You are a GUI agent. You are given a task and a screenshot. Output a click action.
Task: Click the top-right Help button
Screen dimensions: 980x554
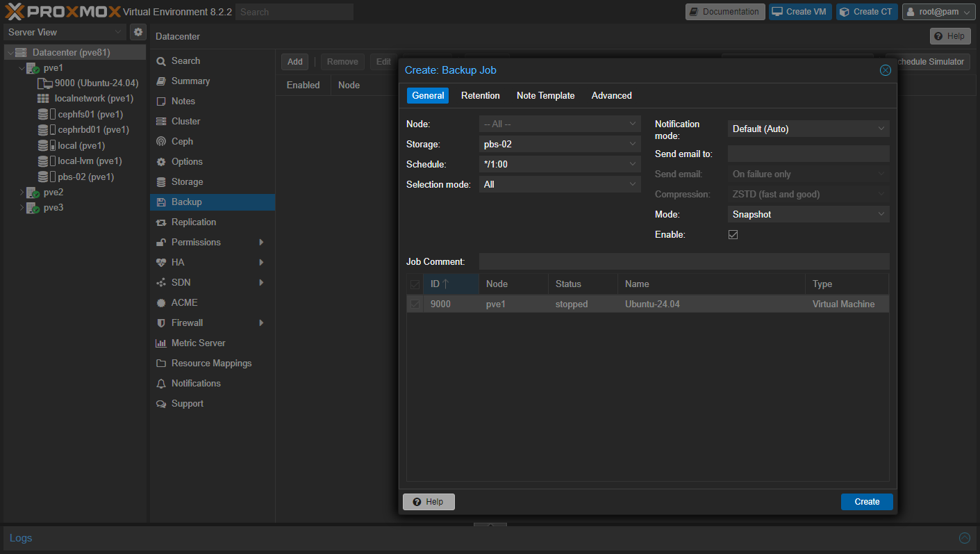coord(950,36)
